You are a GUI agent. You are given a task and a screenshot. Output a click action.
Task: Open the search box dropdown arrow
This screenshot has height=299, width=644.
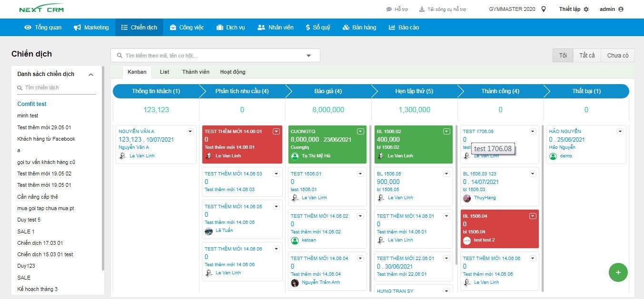[309, 56]
